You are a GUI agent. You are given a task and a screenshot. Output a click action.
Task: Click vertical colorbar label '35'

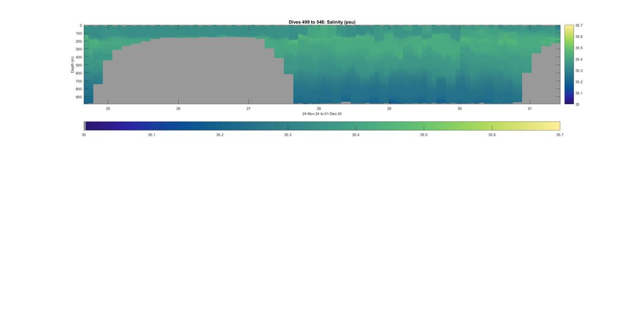click(x=577, y=104)
